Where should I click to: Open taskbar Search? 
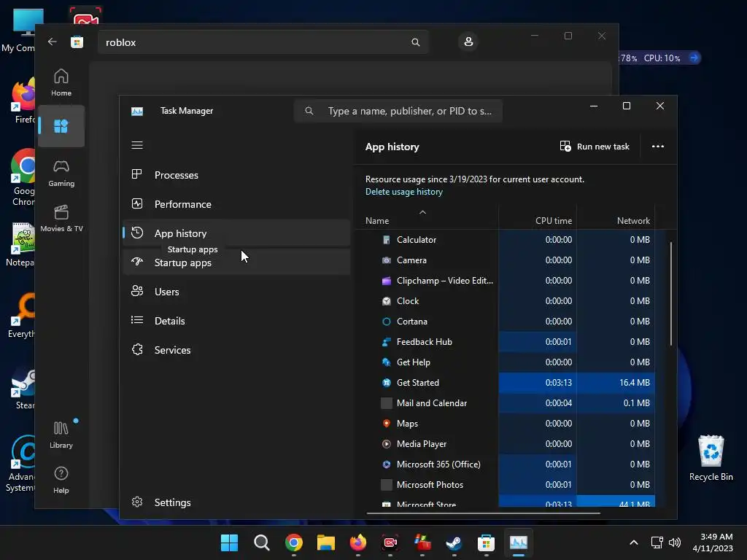point(262,542)
